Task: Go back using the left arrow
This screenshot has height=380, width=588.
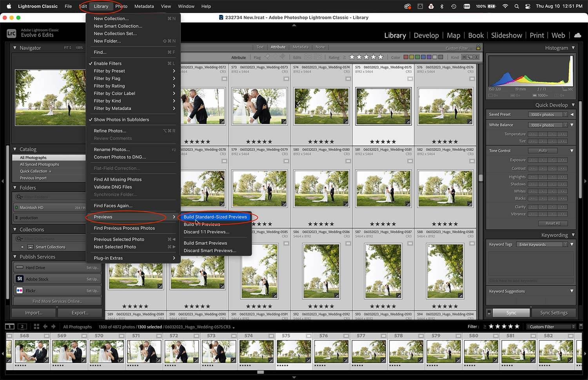Action: pos(45,326)
